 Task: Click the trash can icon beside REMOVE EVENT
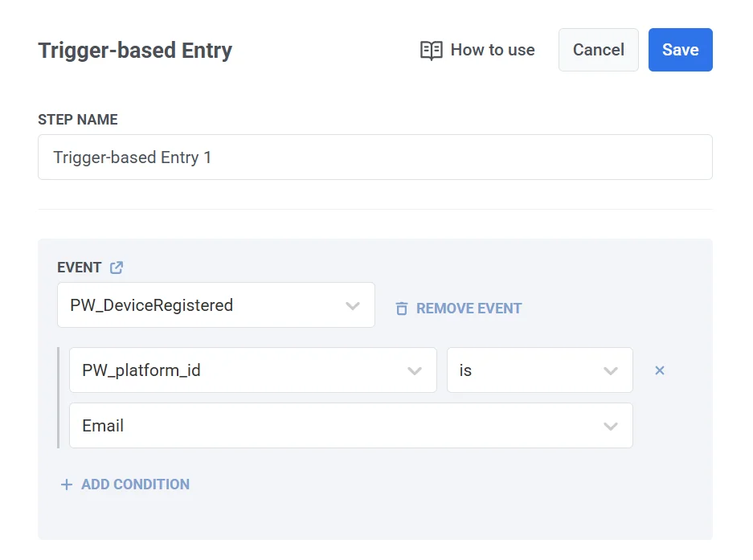(401, 308)
